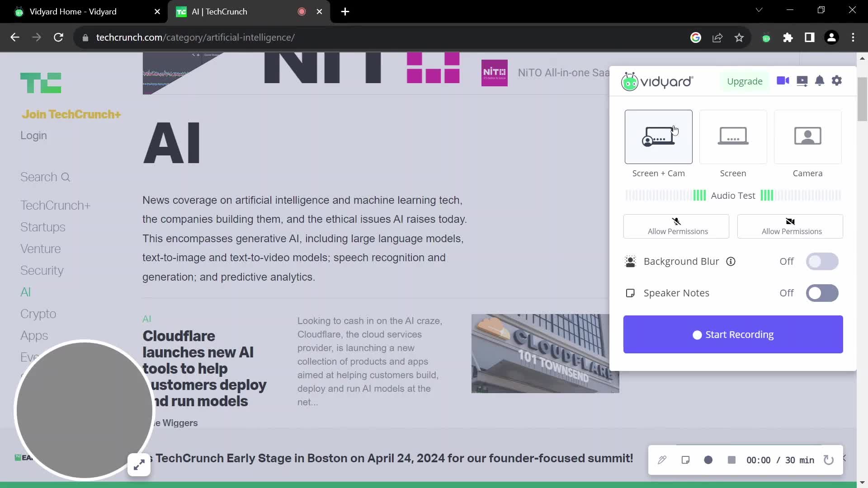This screenshot has height=488, width=868.
Task: Open Startups in sidebar menu
Action: click(x=42, y=227)
